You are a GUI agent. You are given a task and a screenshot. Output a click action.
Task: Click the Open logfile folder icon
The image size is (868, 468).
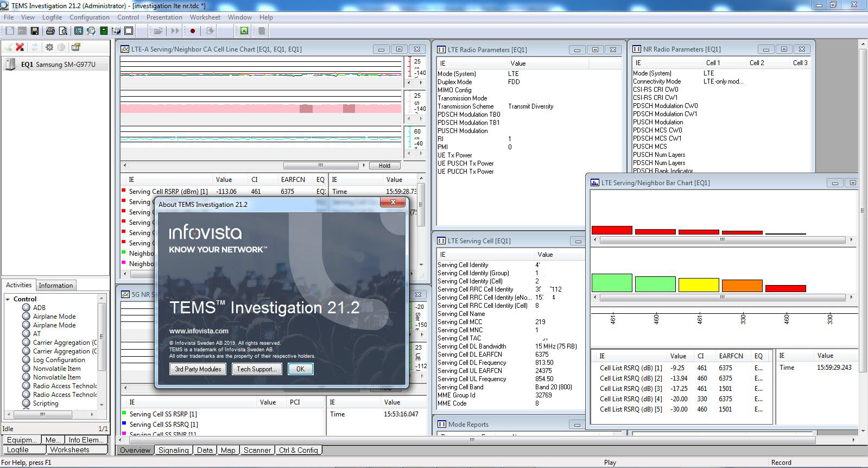click(x=158, y=31)
